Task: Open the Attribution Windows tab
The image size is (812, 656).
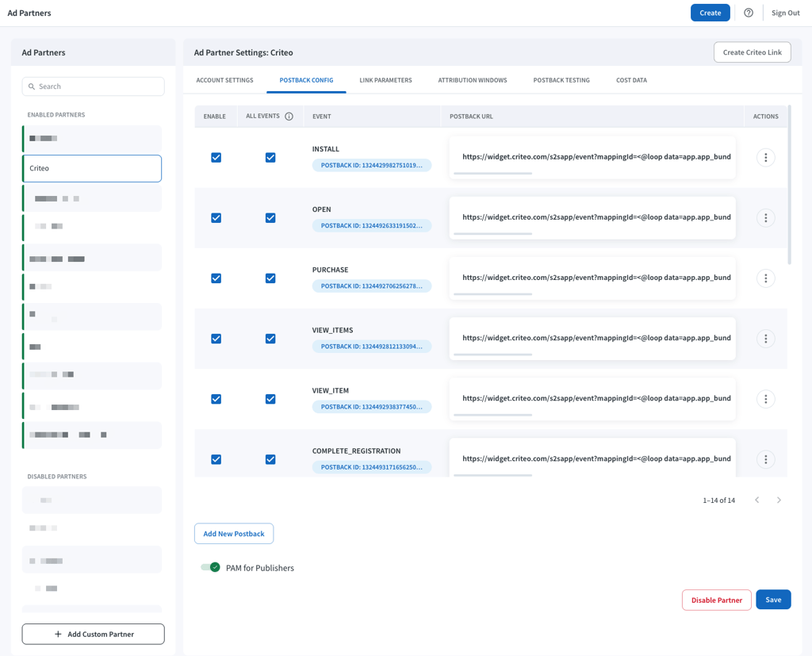Action: coord(473,80)
